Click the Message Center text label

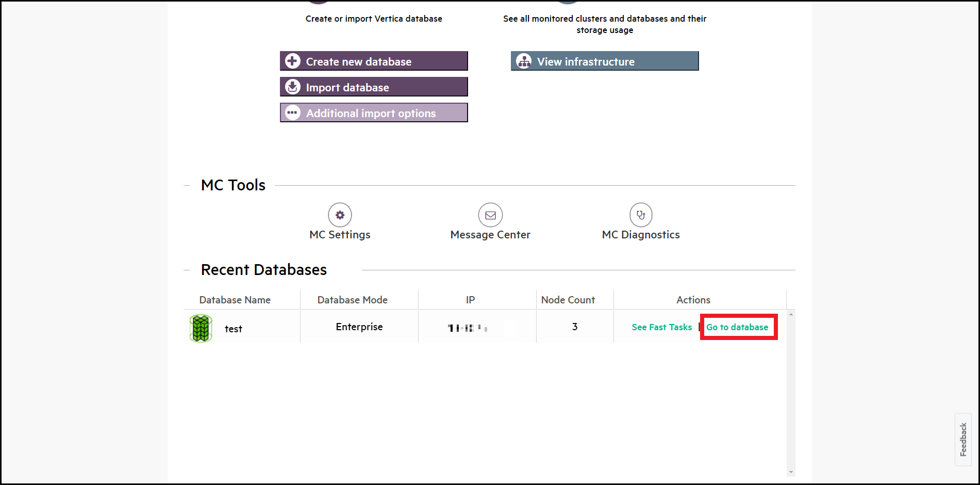point(490,235)
